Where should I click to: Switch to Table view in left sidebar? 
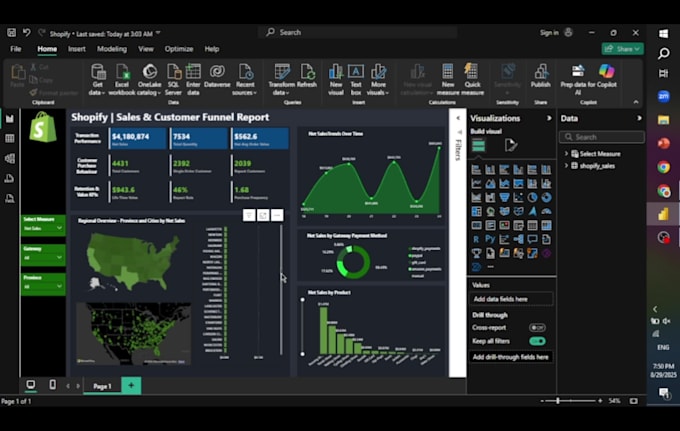[10, 139]
